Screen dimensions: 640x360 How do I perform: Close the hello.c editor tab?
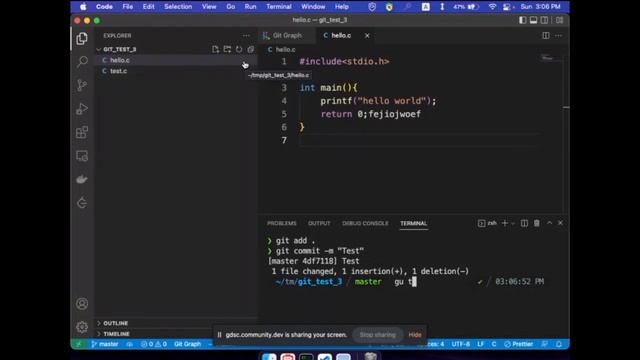tap(367, 36)
